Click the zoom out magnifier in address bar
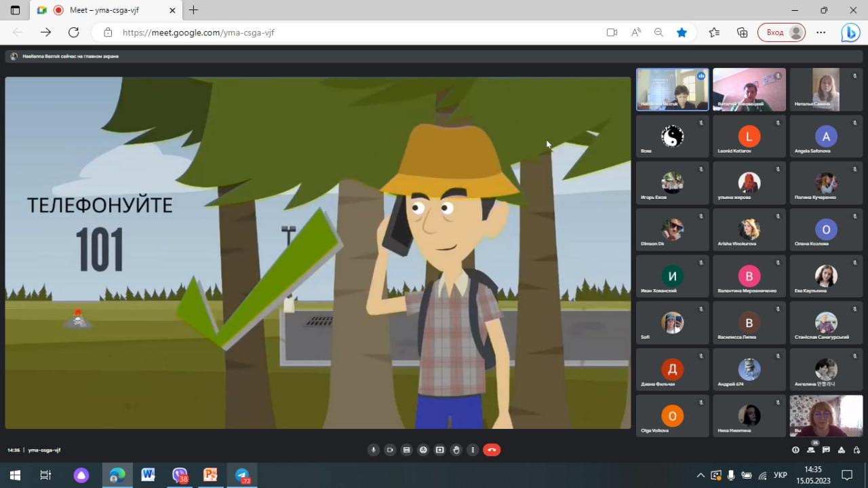868x488 pixels. point(658,32)
